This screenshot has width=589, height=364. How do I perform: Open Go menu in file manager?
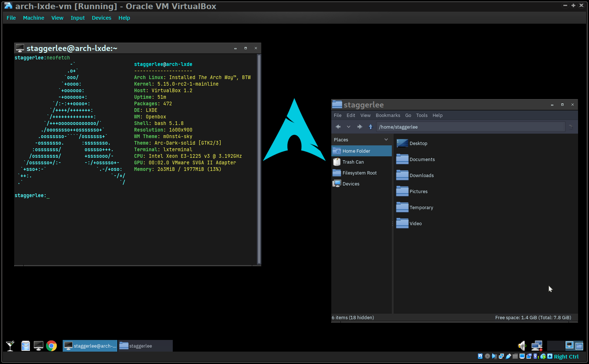[x=408, y=116]
